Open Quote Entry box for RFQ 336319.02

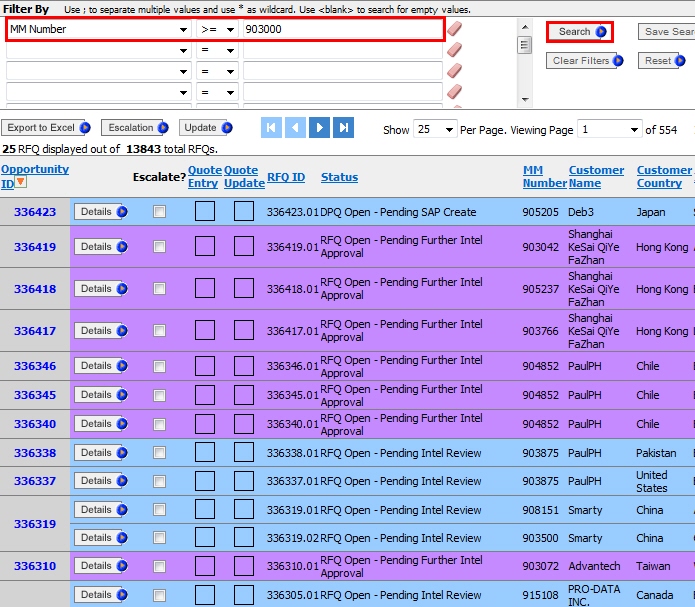pyautogui.click(x=205, y=537)
